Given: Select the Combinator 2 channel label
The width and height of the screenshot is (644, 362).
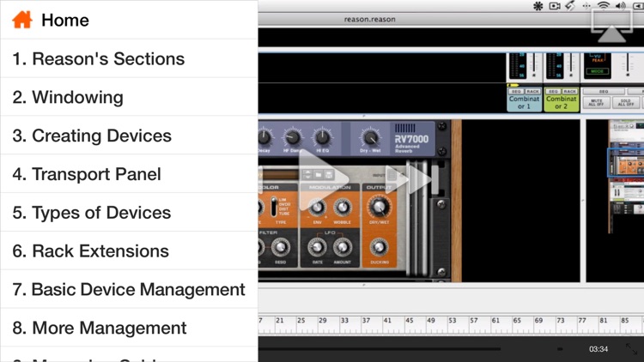Looking at the screenshot, I should pos(561,103).
